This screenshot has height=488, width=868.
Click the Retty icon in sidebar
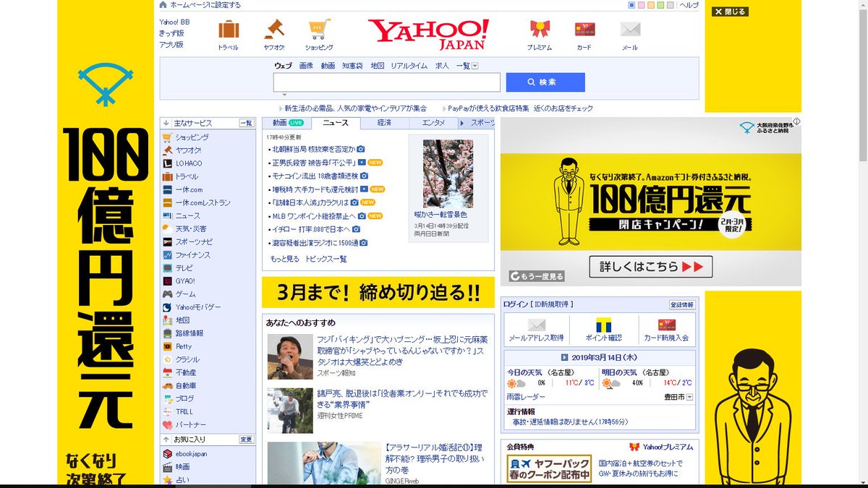167,346
